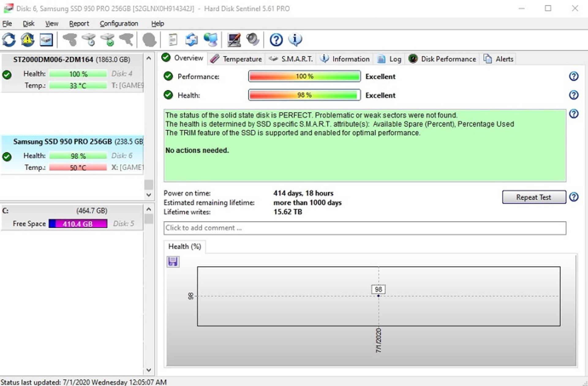Click help icon beside the green status text box
Screen dimensions: 588x386
pos(574,114)
